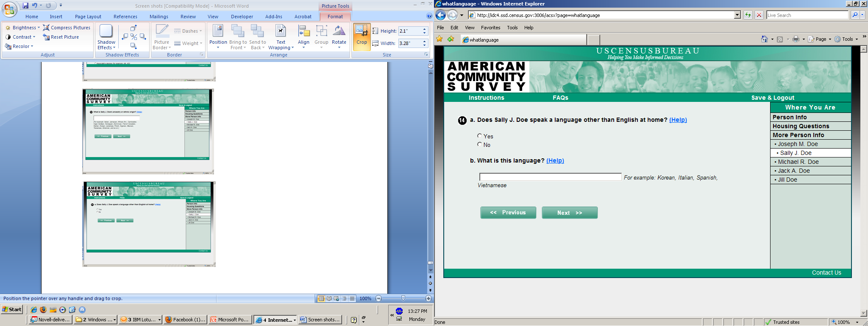Zoom in with Word's plus button
The width and height of the screenshot is (868, 326).
428,298
